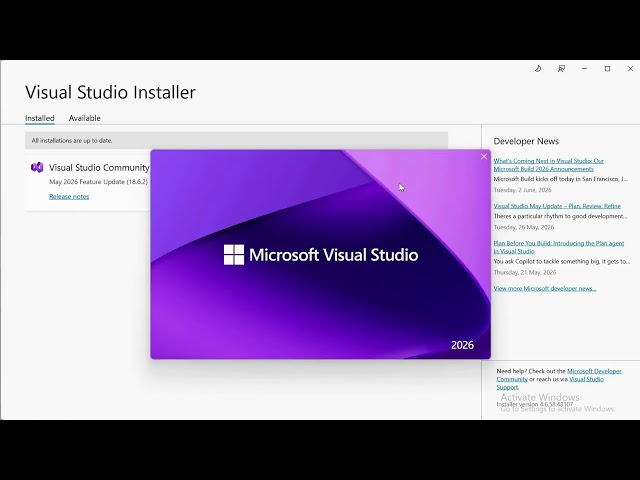Click the 2026 label on splash screen
This screenshot has width=640, height=480.
point(462,345)
